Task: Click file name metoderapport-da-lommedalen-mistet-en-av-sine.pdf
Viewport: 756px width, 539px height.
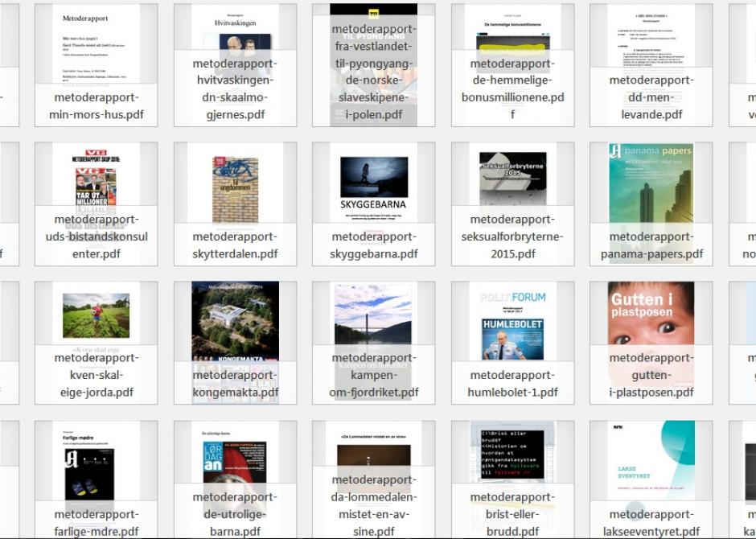Action: [x=374, y=505]
